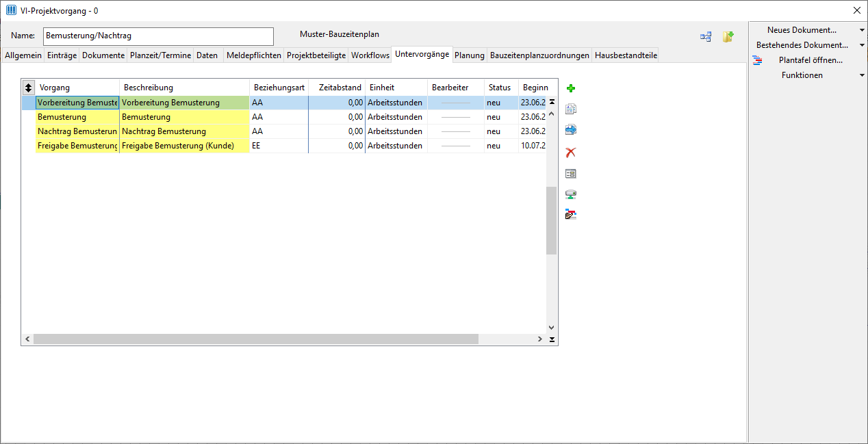Click the table scroll down arrow
Screen dimensions: 868x444
pos(552,328)
